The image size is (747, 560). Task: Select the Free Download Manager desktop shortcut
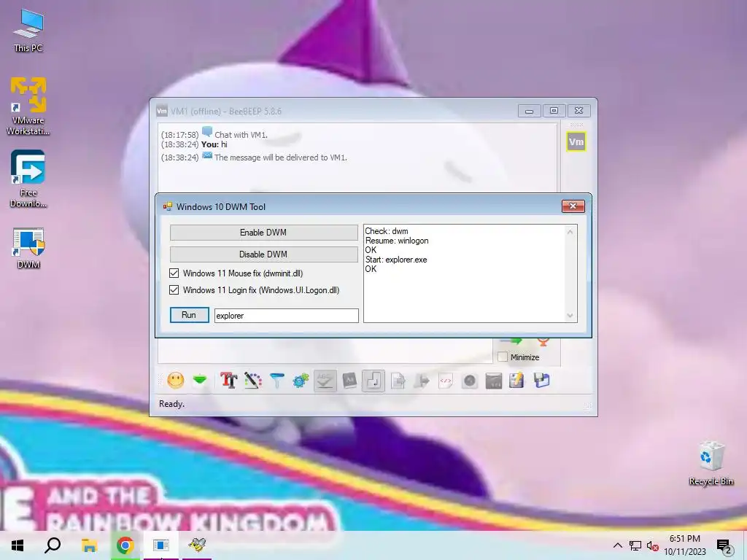point(28,179)
